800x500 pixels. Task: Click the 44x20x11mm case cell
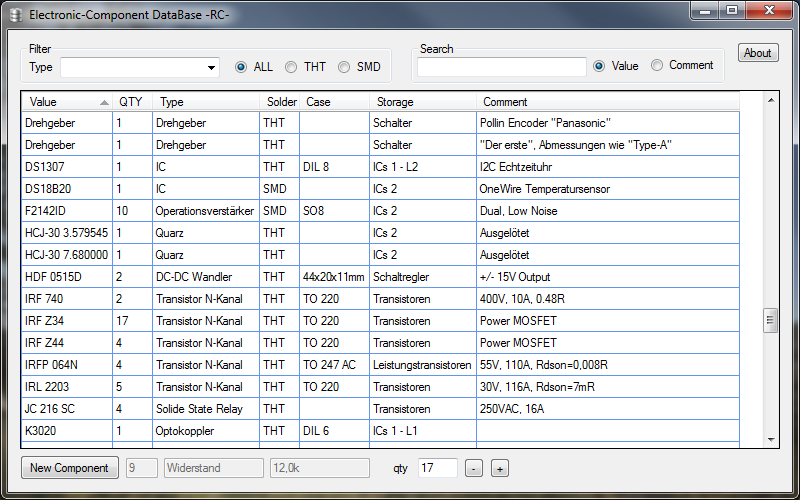334,277
